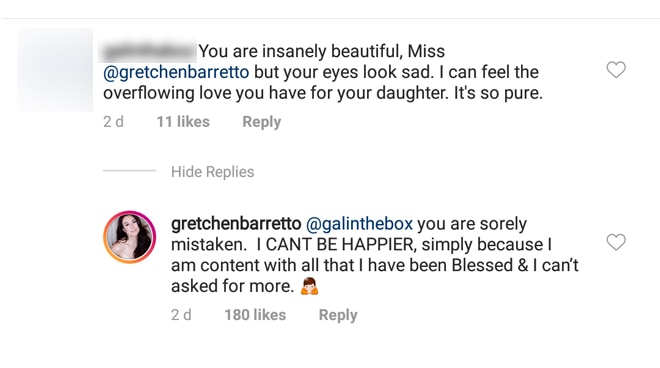Open the @gretchenbarretto mention link
Image resolution: width=660 pixels, height=368 pixels.
click(176, 72)
